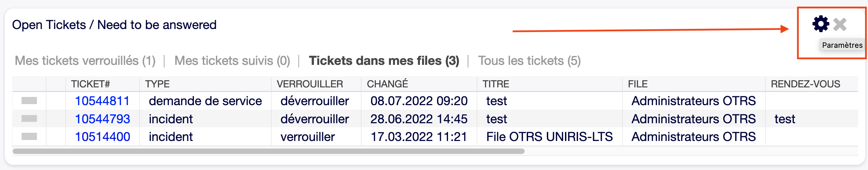Click the priority flag of ticket 10514400

point(29,137)
